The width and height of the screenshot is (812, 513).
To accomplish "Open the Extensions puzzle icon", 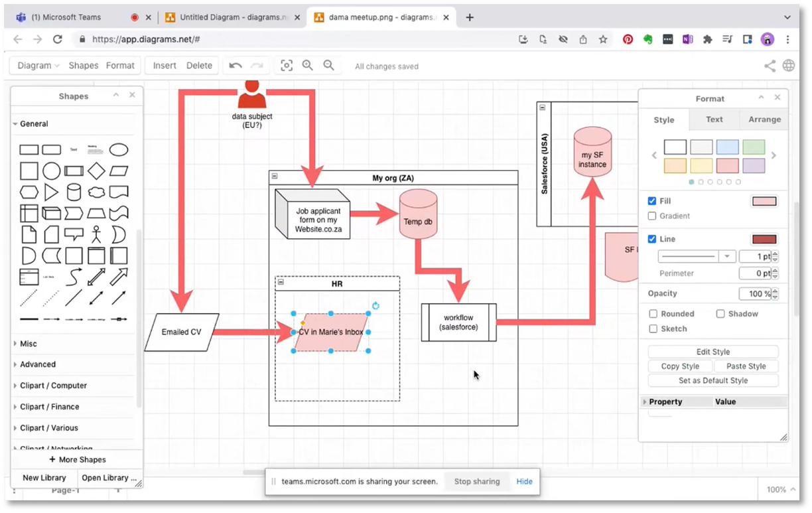I will coord(708,39).
